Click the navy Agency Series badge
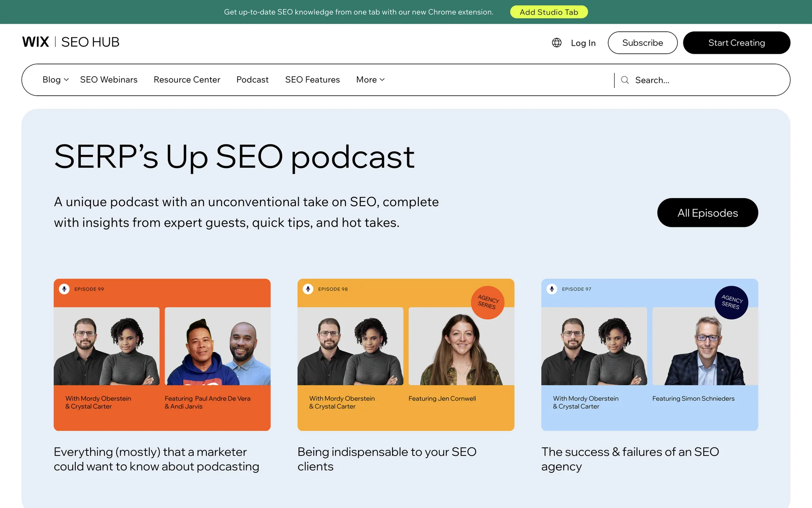Viewport: 812px width, 508px height. tap(731, 302)
